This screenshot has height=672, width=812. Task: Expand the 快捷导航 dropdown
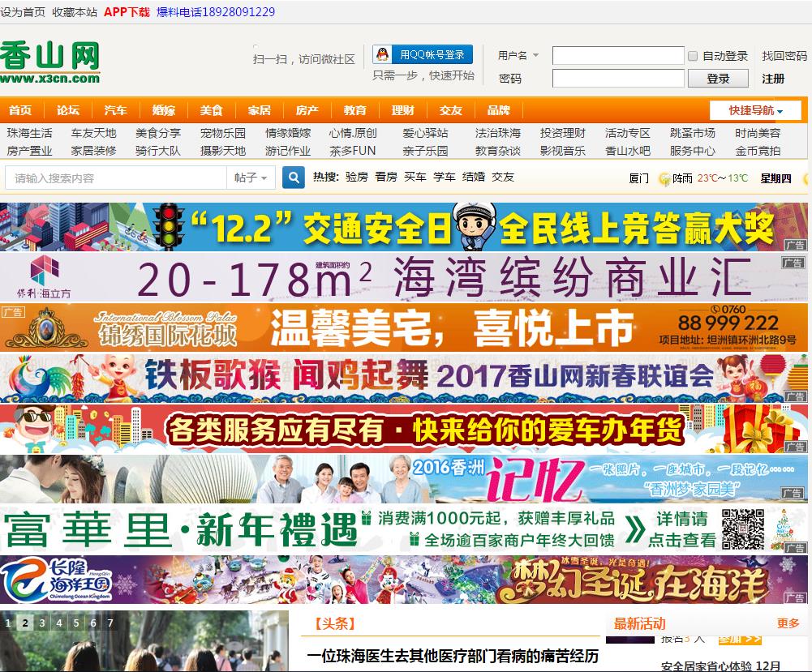tap(755, 110)
